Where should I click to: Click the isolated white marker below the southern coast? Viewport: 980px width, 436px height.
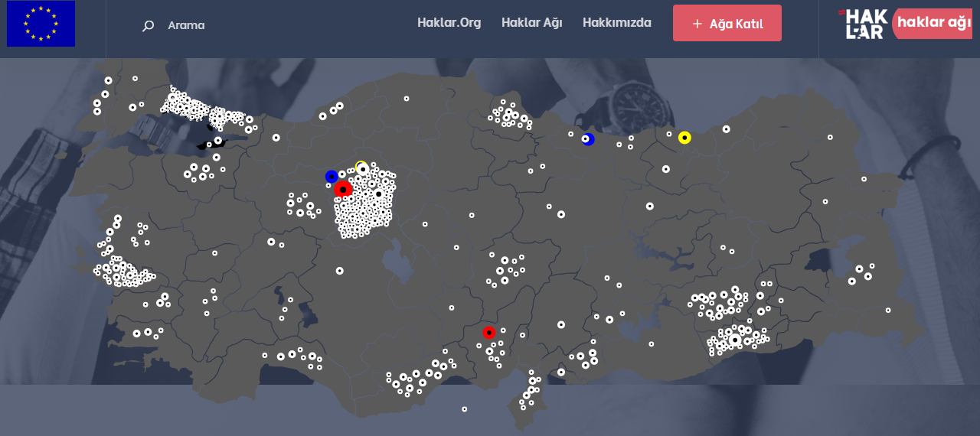(x=465, y=409)
